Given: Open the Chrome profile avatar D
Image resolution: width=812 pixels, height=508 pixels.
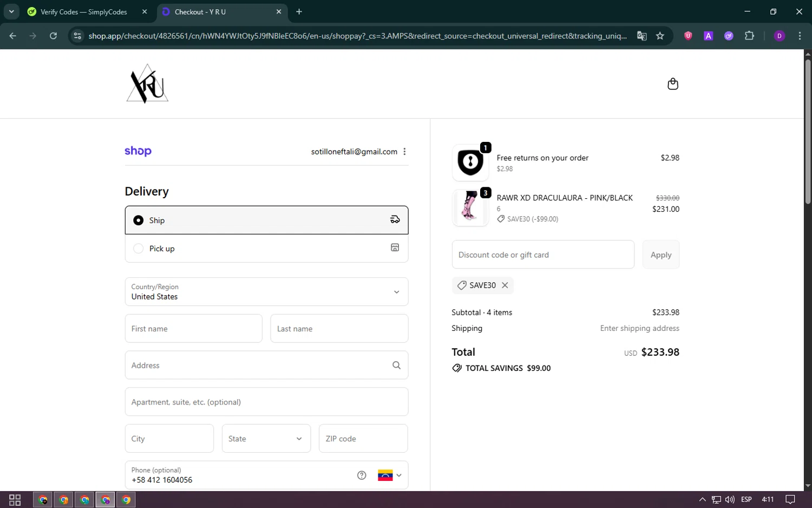Looking at the screenshot, I should (780, 36).
